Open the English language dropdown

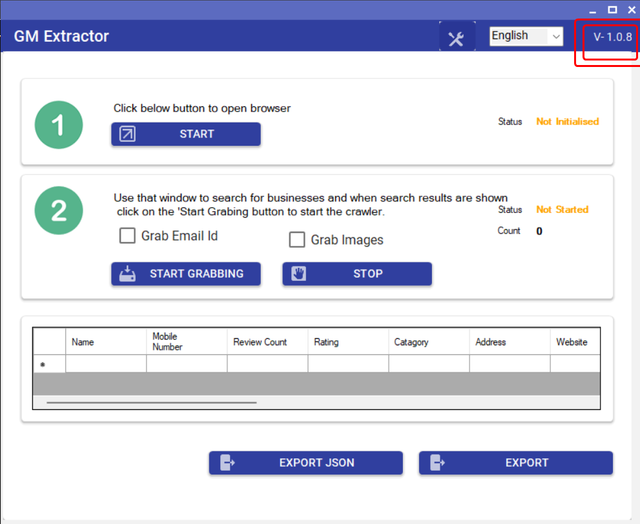point(526,36)
